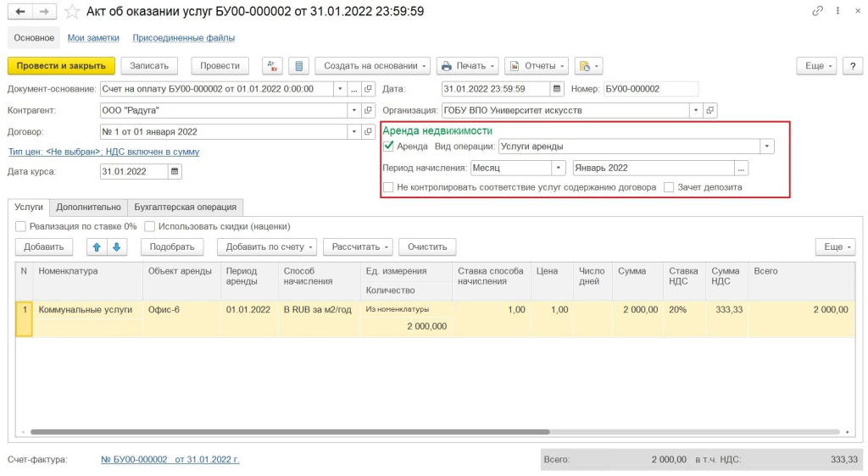Add document to favorites with star icon
868x476 pixels.
[x=73, y=12]
